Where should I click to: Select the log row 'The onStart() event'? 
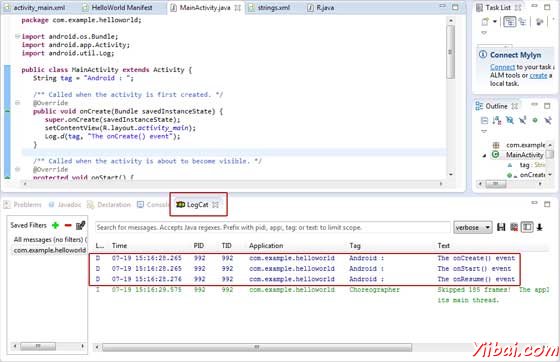pos(305,268)
